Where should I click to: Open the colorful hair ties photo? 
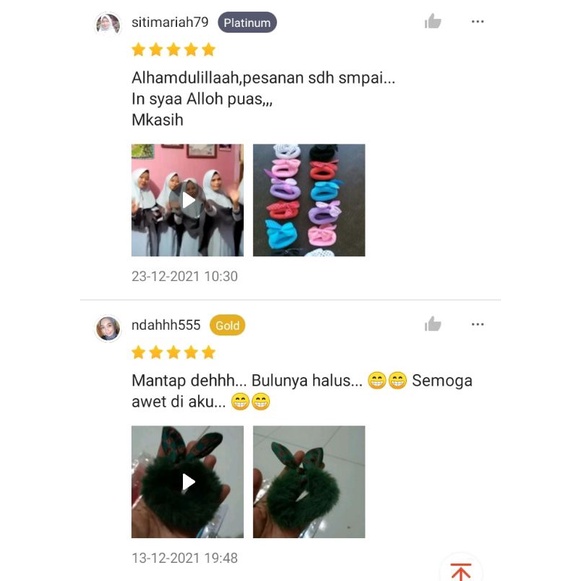tap(309, 200)
